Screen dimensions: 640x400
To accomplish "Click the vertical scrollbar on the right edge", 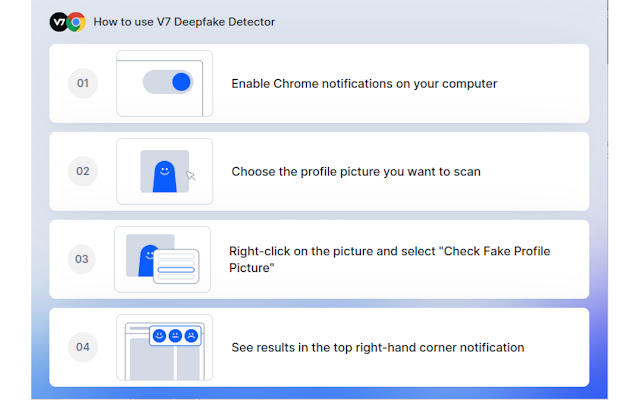I will [607, 32].
